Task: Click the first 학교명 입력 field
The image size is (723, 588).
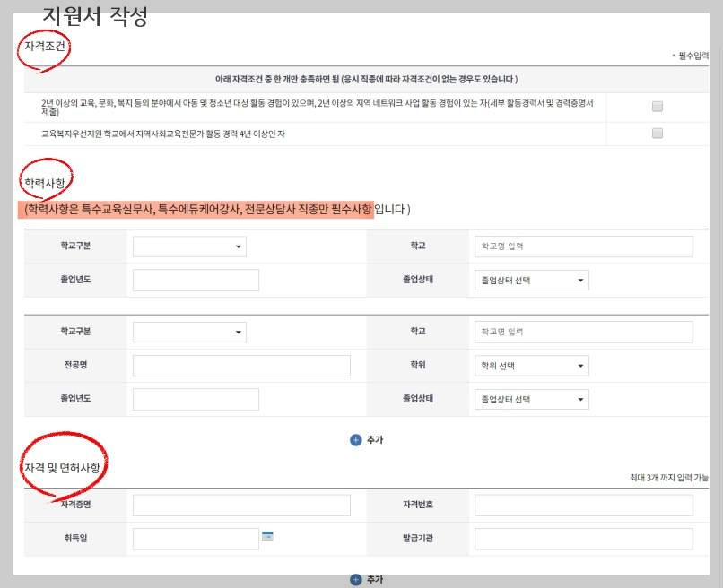Action: [x=584, y=246]
